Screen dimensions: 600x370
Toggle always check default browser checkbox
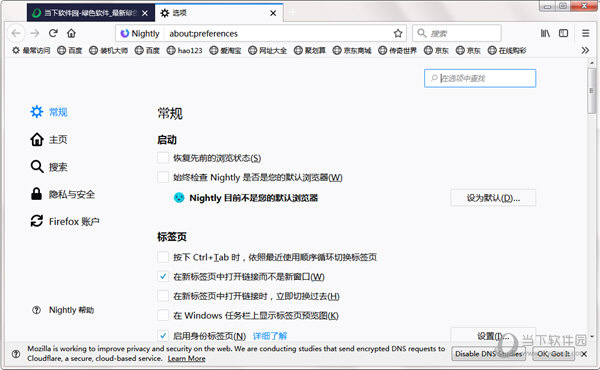(163, 177)
